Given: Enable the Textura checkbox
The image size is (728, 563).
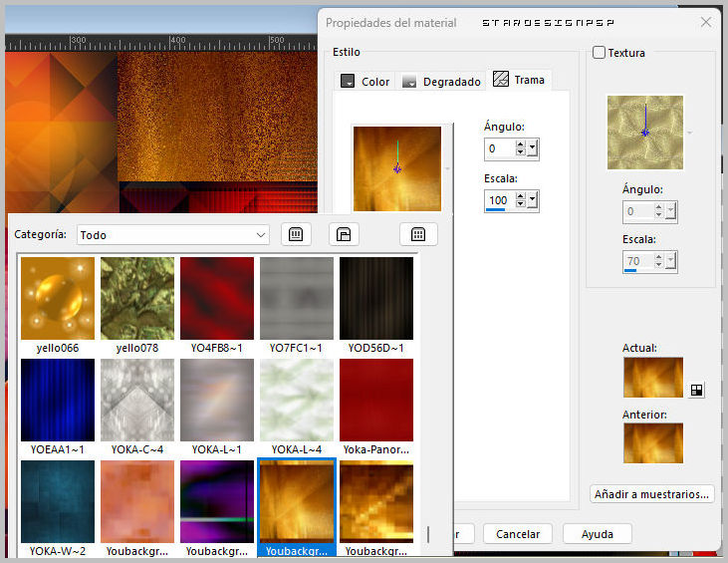Looking at the screenshot, I should (x=599, y=53).
